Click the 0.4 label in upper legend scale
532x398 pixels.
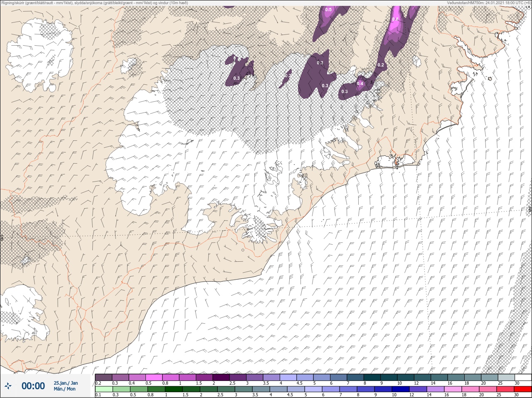[x=132, y=383]
